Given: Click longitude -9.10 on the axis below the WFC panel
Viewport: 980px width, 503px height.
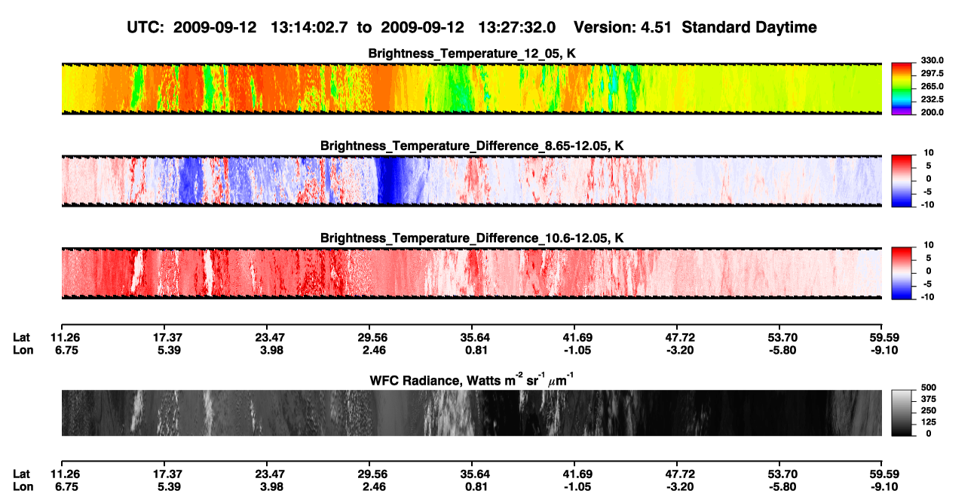Looking at the screenshot, I should 885,486.
